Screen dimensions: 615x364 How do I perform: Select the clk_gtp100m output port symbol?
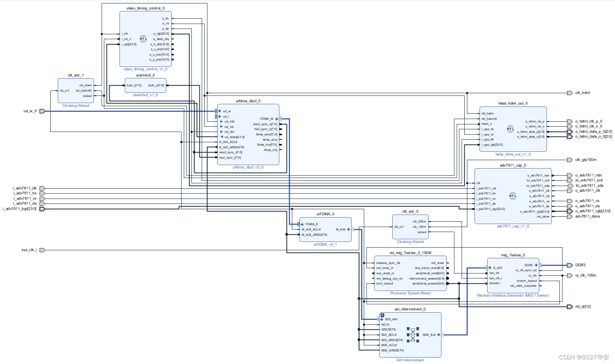[x=570, y=160]
